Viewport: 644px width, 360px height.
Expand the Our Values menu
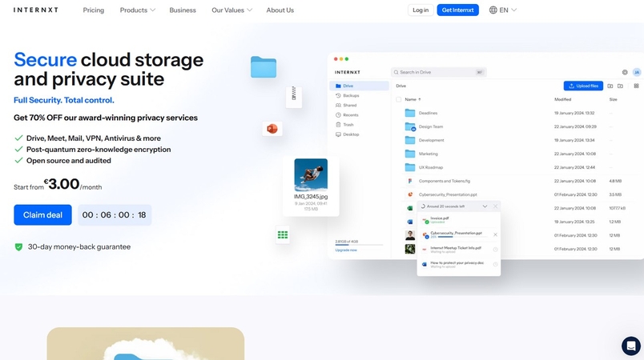coord(231,10)
